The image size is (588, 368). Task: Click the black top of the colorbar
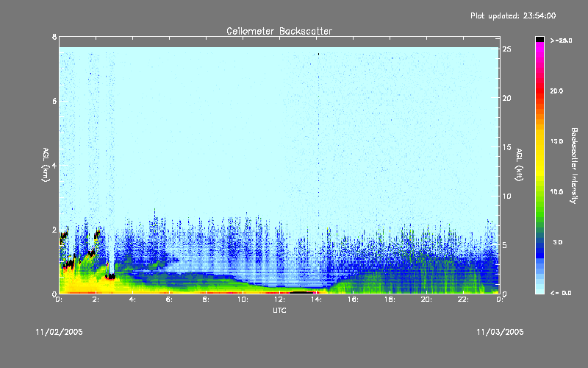tap(539, 39)
